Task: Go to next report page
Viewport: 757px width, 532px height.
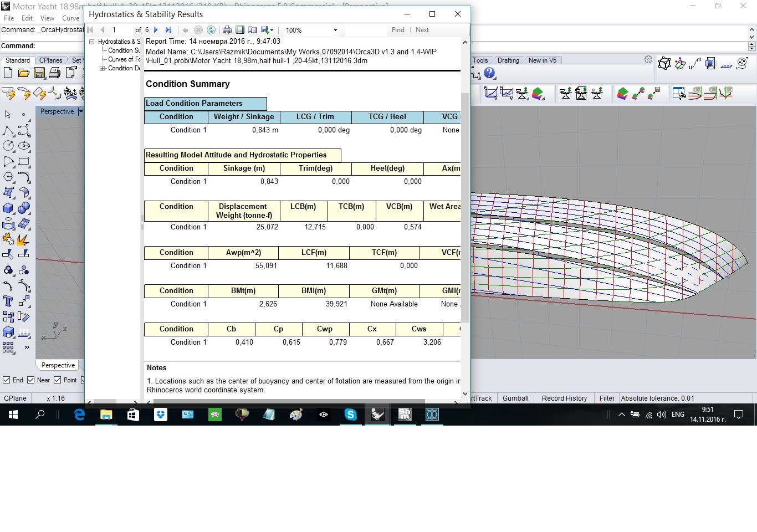Action: (156, 30)
